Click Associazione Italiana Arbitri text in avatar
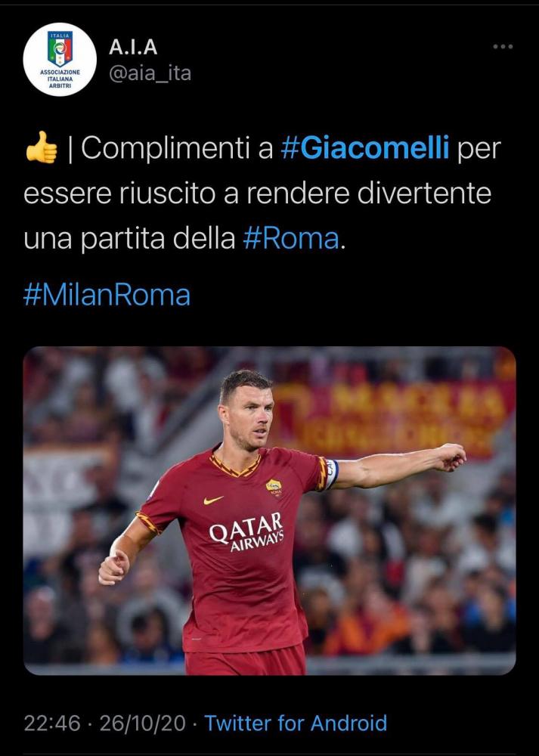Viewport: 539px width, 756px height. (60, 79)
